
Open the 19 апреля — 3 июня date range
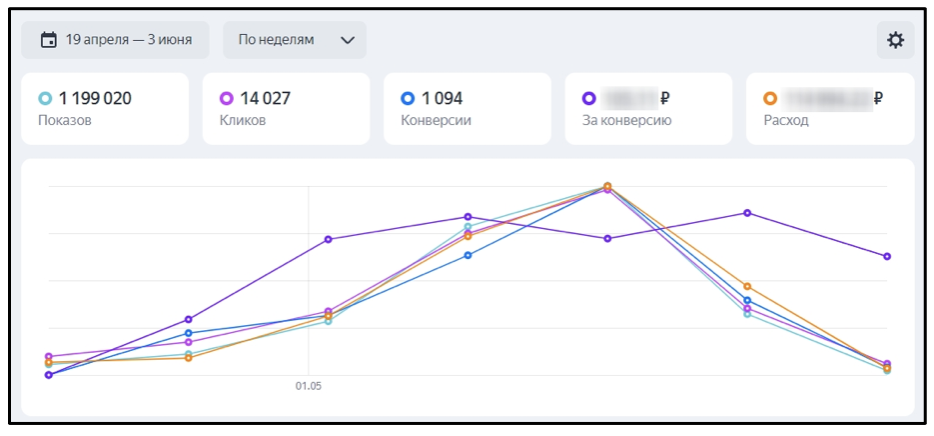pyautogui.click(x=115, y=40)
